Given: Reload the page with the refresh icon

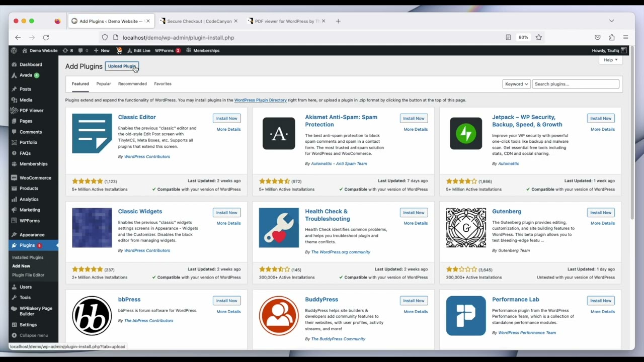Looking at the screenshot, I should (46, 37).
